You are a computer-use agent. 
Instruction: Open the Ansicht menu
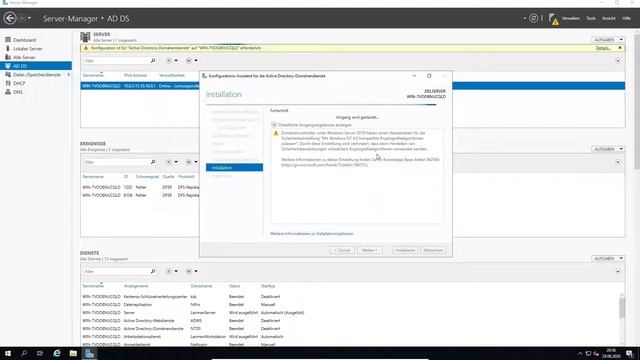click(609, 18)
